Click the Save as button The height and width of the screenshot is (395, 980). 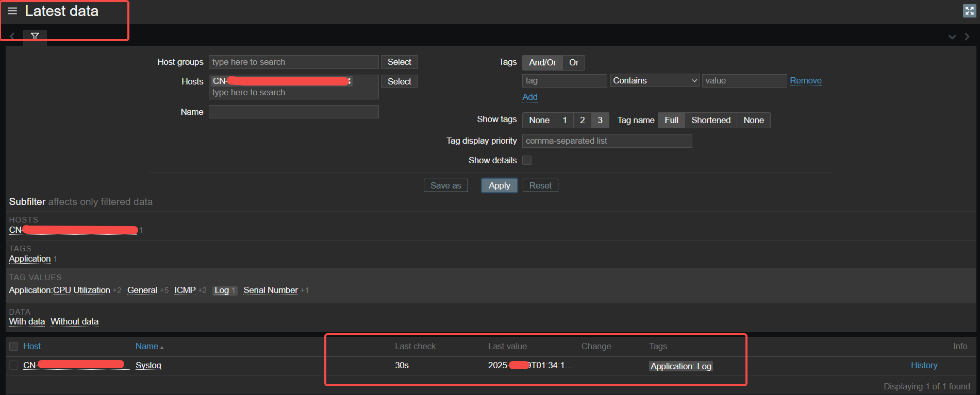click(446, 185)
